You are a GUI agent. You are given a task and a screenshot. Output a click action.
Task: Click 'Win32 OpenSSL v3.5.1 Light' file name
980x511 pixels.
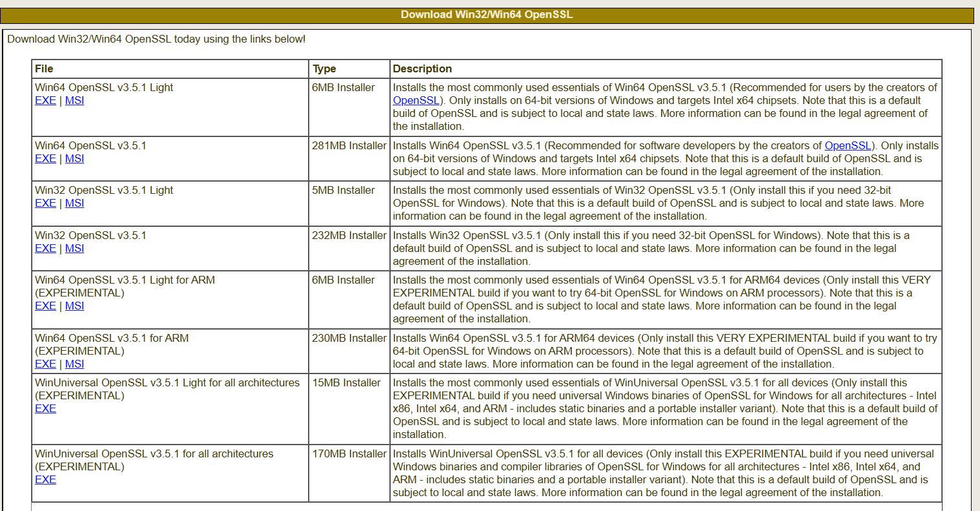coord(104,191)
